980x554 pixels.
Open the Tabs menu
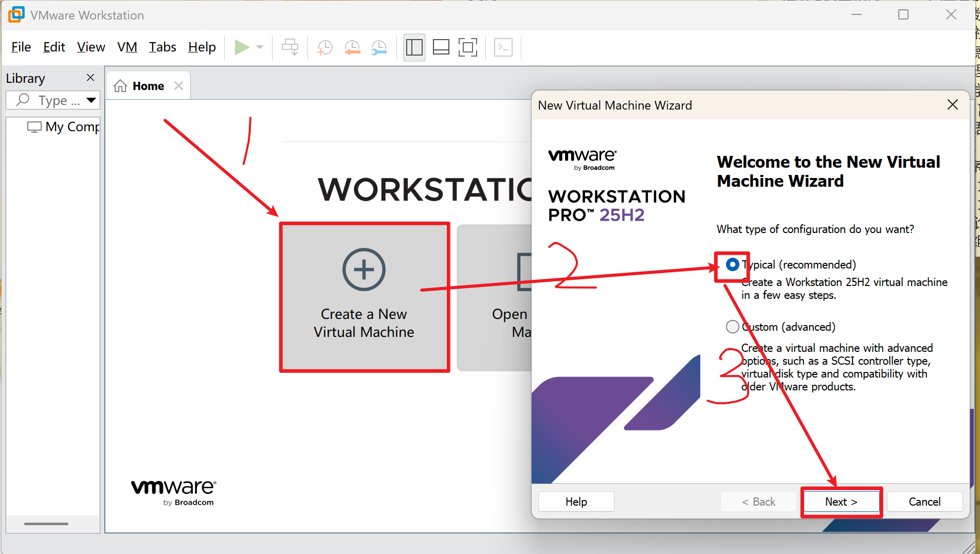pyautogui.click(x=162, y=47)
